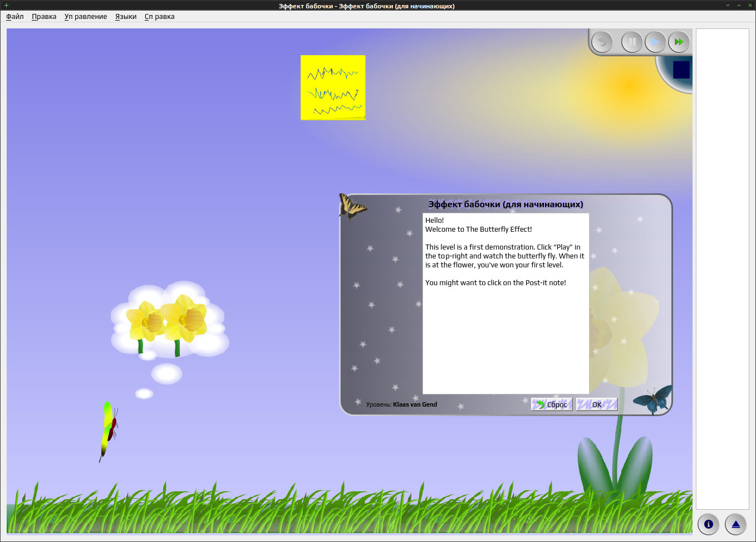Click the dialog title "Эффект бабочки (для начинающих)"
This screenshot has height=542, width=756.
[506, 204]
